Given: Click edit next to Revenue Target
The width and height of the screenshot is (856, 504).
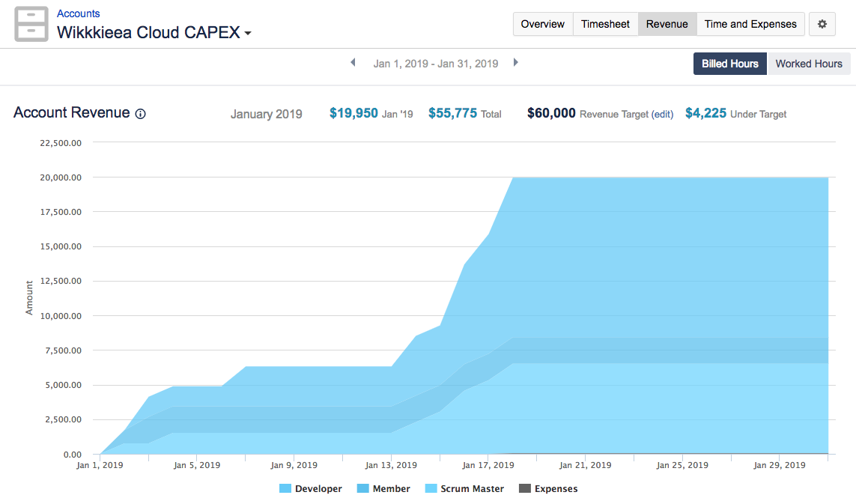Looking at the screenshot, I should pos(662,114).
